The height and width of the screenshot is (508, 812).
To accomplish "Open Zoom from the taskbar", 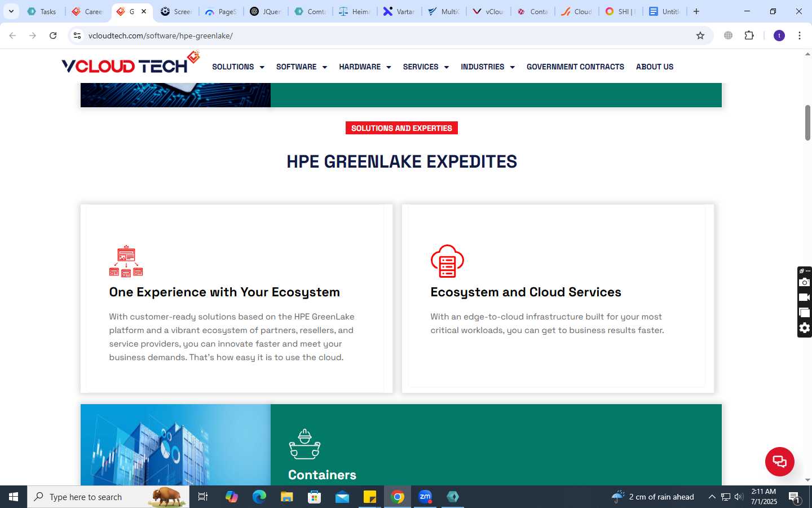I will (425, 497).
